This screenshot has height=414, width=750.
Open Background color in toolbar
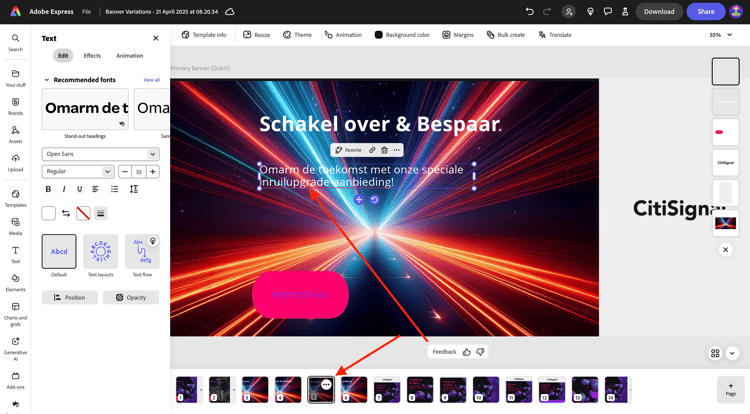(402, 35)
